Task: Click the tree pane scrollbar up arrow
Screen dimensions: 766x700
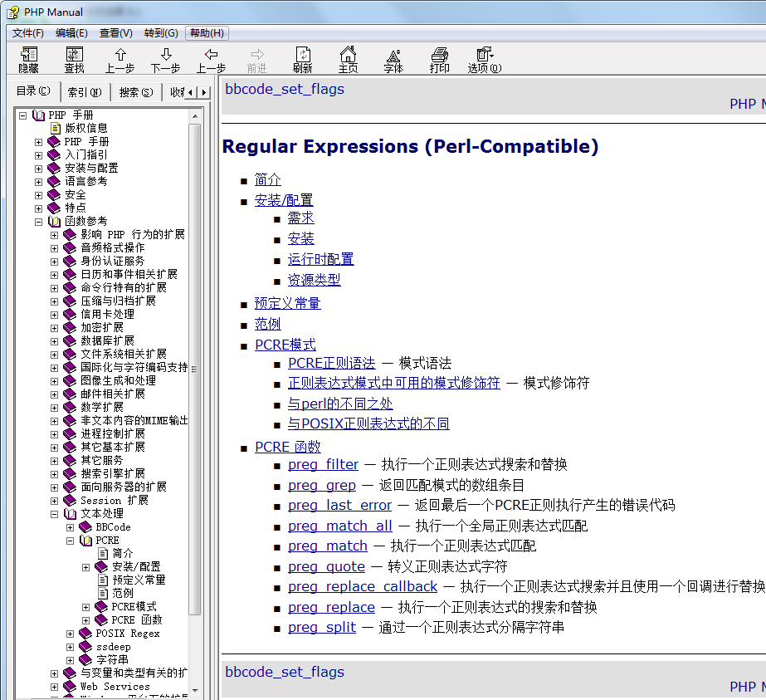Action: pyautogui.click(x=195, y=116)
